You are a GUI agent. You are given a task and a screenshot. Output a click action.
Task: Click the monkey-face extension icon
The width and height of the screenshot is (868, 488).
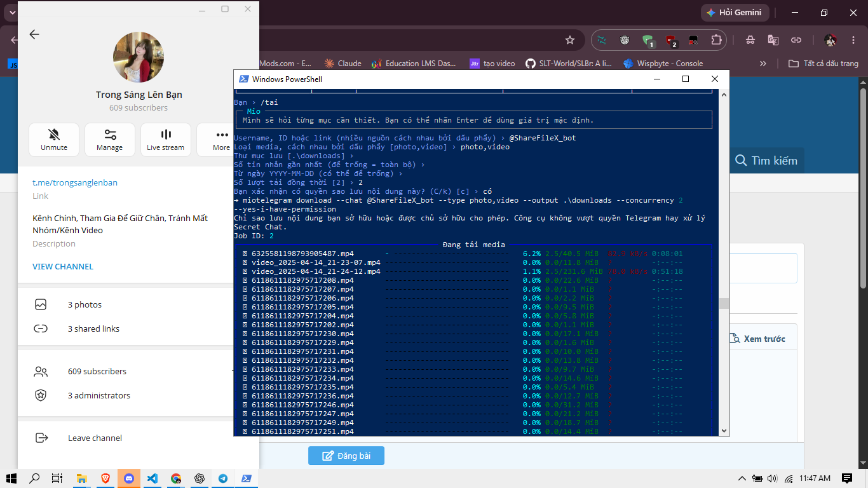click(x=625, y=40)
